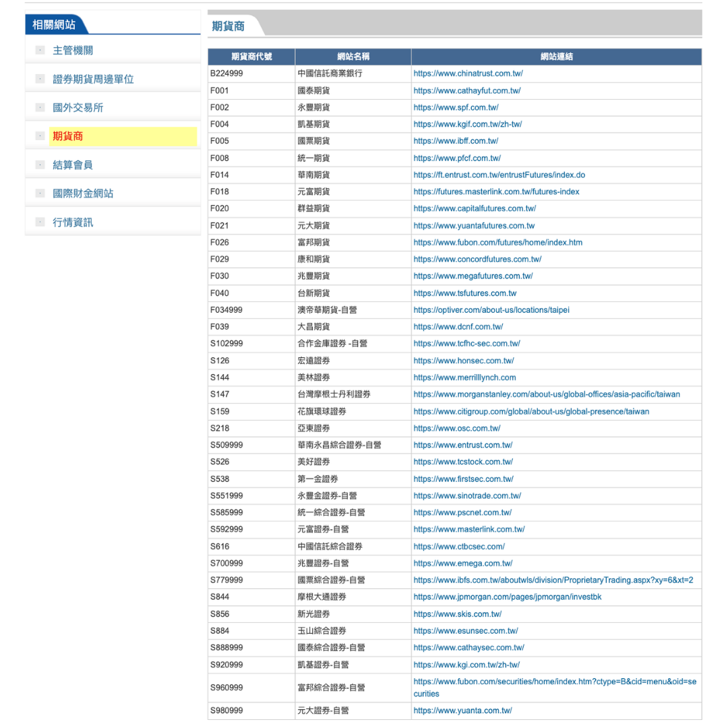The width and height of the screenshot is (728, 728).
Task: Click the bullet icon beside 國際財金網站
Action: 40,193
